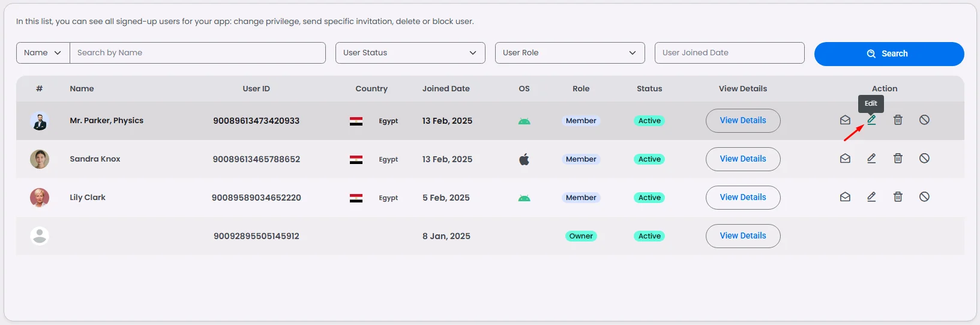The image size is (980, 325).
Task: View Details for the Owner account
Action: pos(742,236)
